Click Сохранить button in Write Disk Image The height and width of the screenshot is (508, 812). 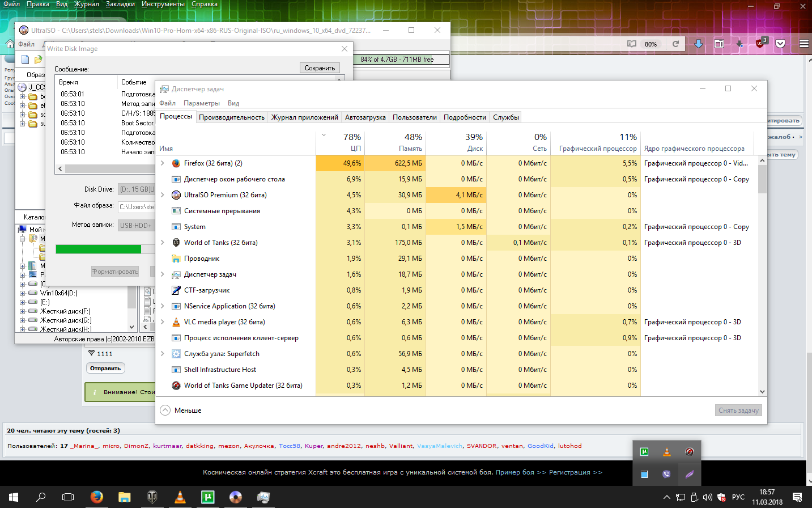pyautogui.click(x=320, y=68)
